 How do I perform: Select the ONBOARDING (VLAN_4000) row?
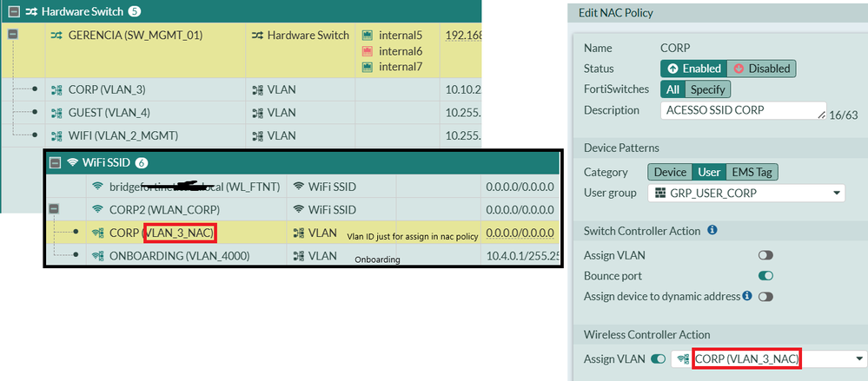click(x=302, y=256)
